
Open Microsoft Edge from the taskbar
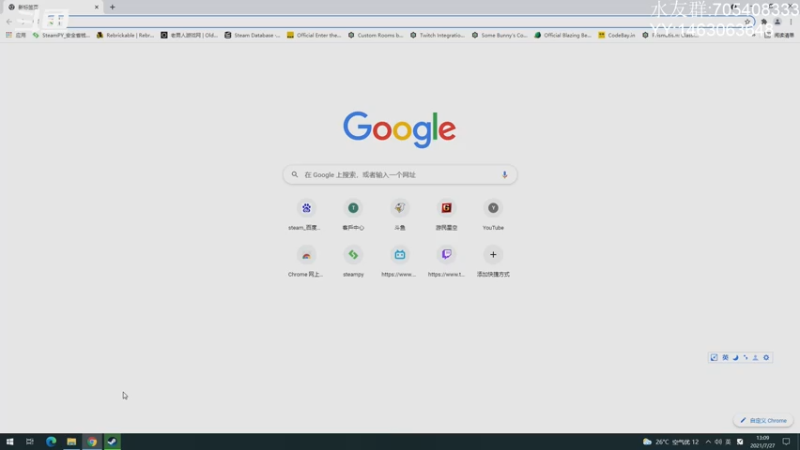coord(51,442)
